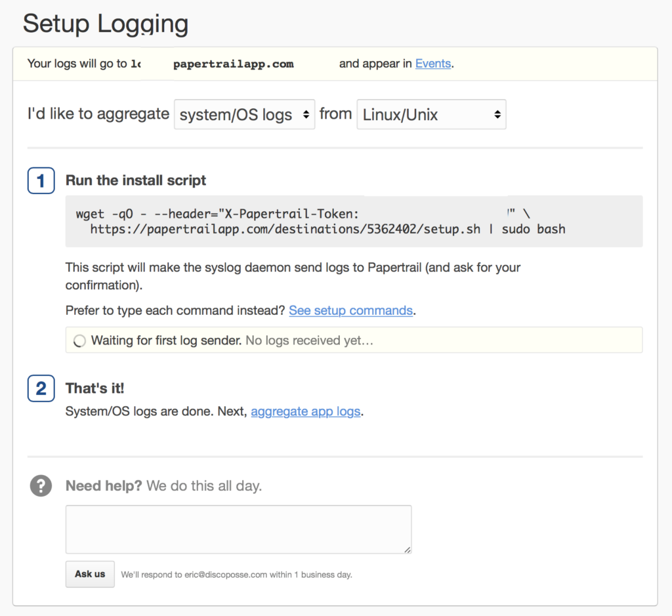Open the Linux/Unix platform dropdown
Screen dimensions: 672x616
pyautogui.click(x=431, y=114)
